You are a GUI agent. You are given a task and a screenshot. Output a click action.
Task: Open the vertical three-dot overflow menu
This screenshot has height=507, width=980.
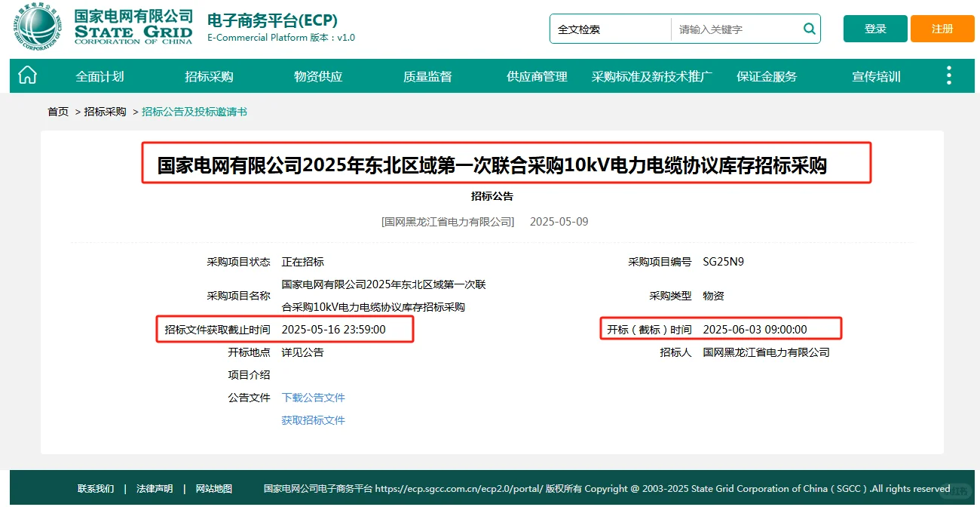click(948, 75)
